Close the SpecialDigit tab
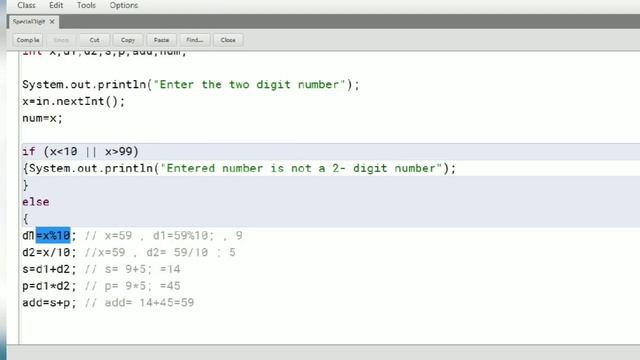640x360 pixels. click(x=52, y=22)
